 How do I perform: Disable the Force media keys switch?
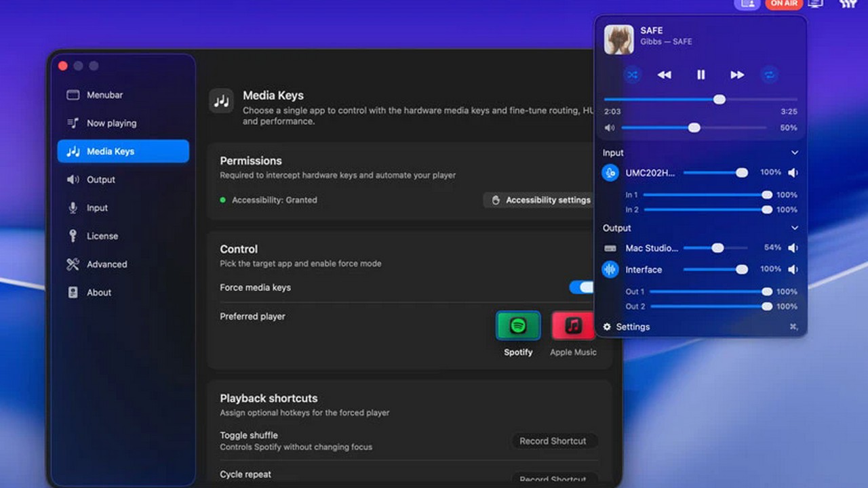(581, 287)
